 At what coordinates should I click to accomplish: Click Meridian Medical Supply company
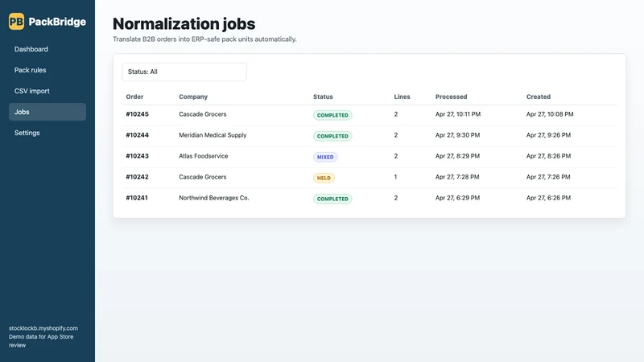click(213, 135)
